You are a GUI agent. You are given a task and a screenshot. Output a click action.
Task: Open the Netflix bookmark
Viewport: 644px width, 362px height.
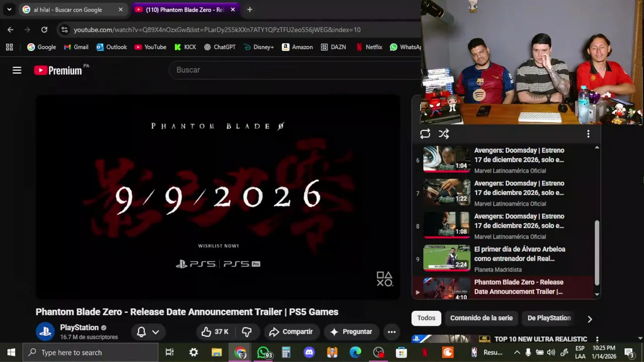(369, 47)
